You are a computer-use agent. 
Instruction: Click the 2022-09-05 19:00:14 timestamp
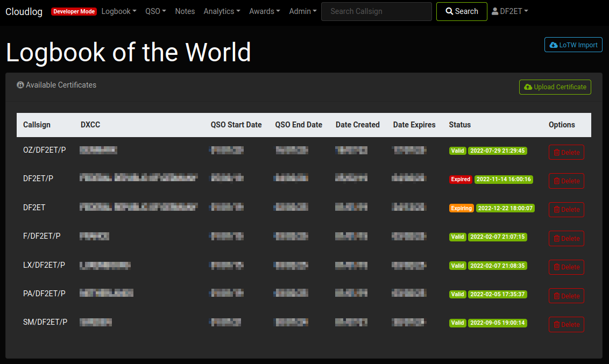pyautogui.click(x=498, y=323)
